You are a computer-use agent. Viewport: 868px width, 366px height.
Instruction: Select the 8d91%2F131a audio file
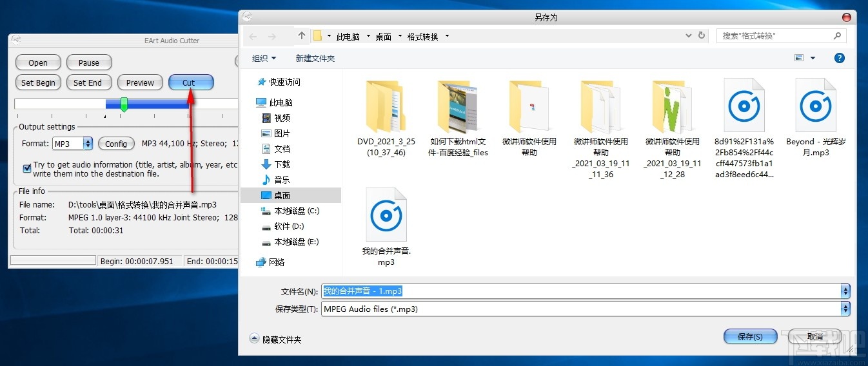[744, 129]
